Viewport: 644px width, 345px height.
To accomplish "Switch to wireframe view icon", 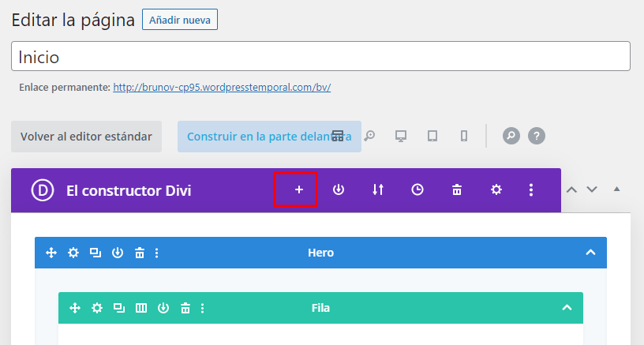I will (x=338, y=136).
